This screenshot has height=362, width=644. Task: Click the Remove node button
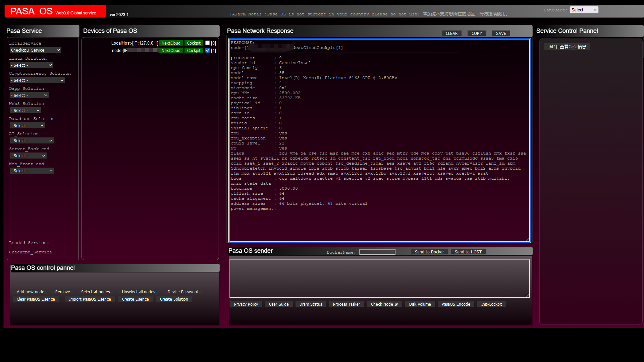pos(63,292)
